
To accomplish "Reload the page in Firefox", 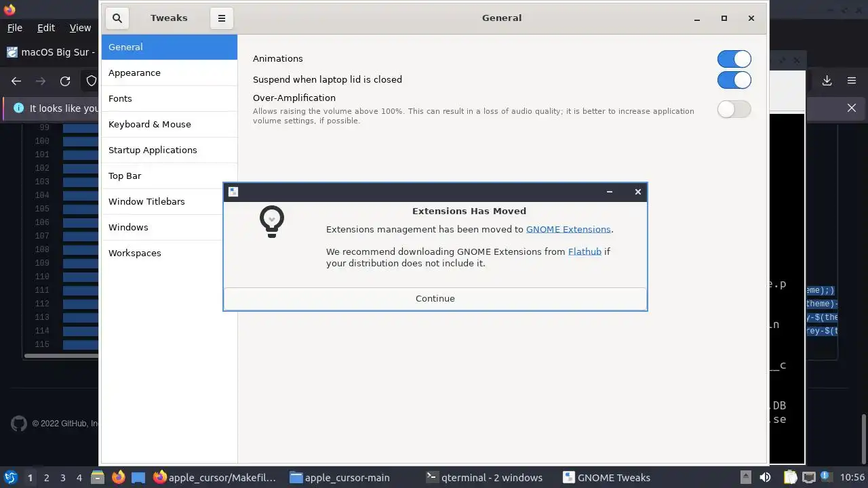I will click(65, 81).
